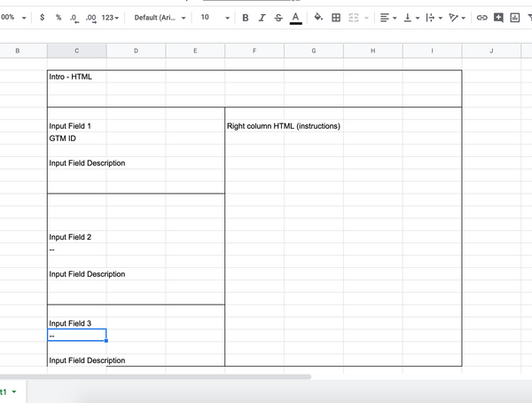This screenshot has height=403, width=532.
Task: Open the fill color bucket tool
Action: click(x=318, y=18)
